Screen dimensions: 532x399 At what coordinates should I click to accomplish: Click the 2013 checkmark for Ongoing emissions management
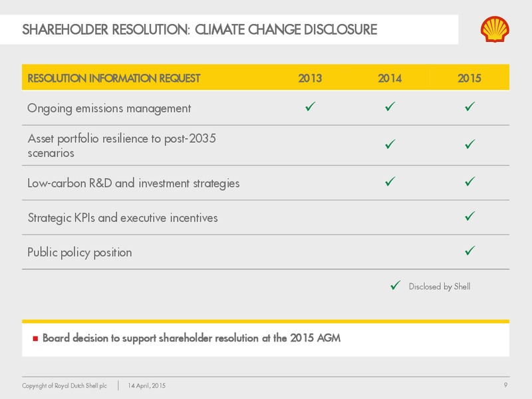[x=311, y=106]
